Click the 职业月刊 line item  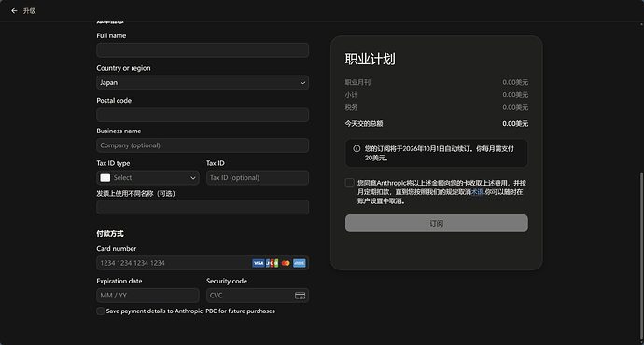(357, 82)
